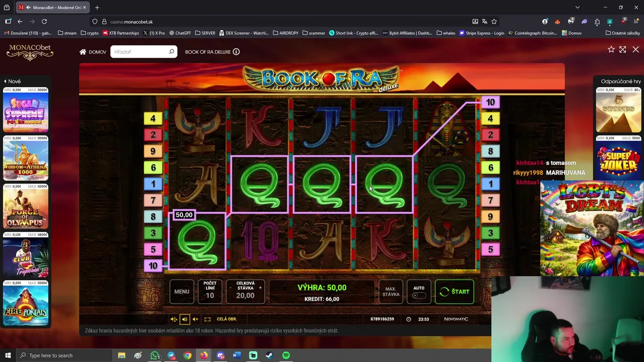The width and height of the screenshot is (644, 362).
Task: Go to DOMOV home link
Action: click(x=93, y=52)
